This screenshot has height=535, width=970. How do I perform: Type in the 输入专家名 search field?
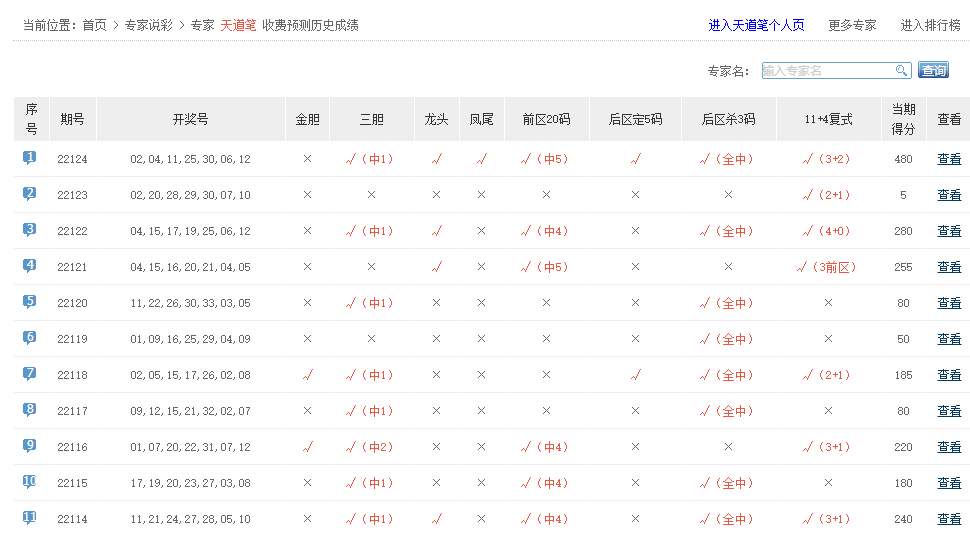826,70
